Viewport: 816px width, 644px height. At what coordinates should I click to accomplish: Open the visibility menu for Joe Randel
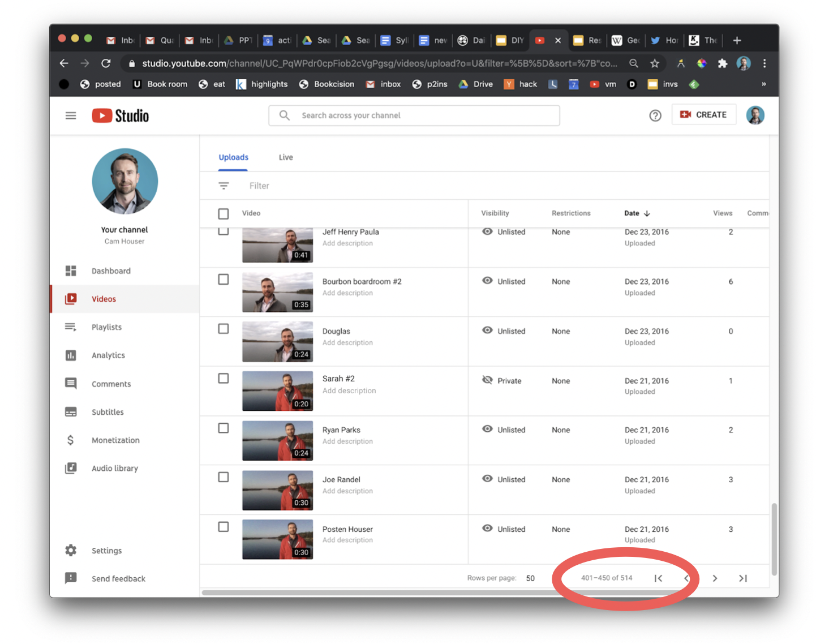click(504, 479)
